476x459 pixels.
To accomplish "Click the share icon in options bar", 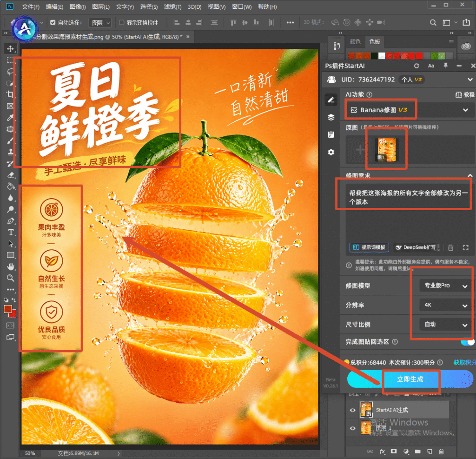I will [466, 22].
